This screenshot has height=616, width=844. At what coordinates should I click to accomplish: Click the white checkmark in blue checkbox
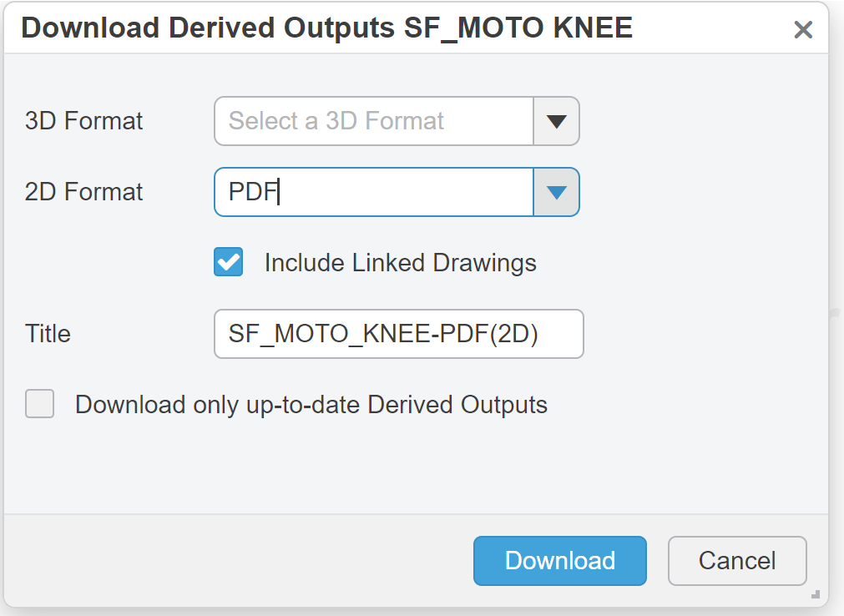pyautogui.click(x=229, y=262)
